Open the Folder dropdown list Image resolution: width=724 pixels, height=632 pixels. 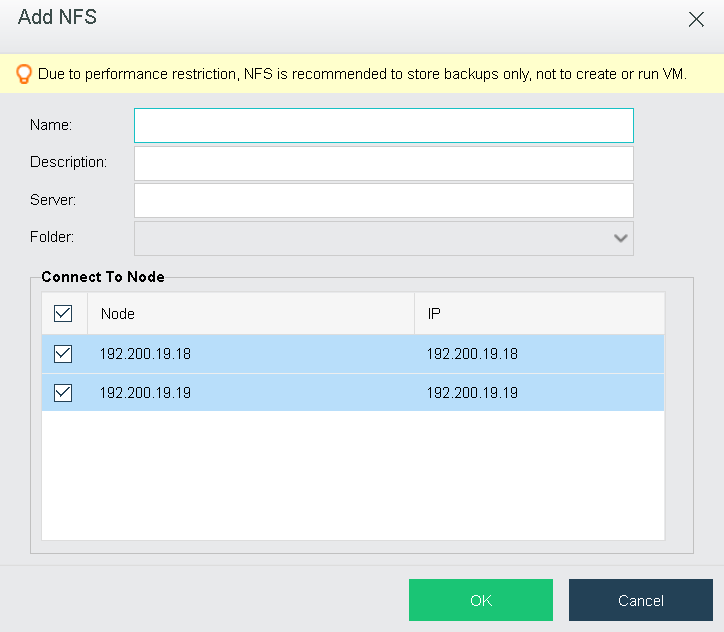[x=384, y=238]
